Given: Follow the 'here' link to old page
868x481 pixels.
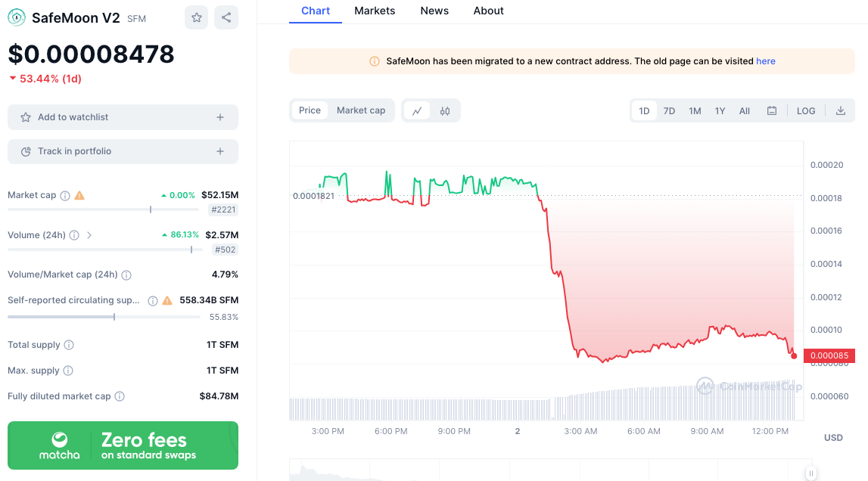Looking at the screenshot, I should 766,61.
